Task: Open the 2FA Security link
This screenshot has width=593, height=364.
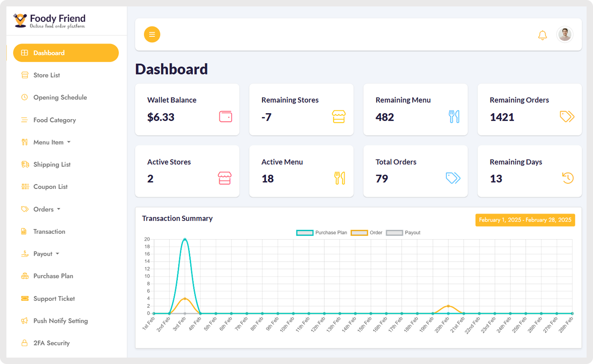Action: (51, 343)
